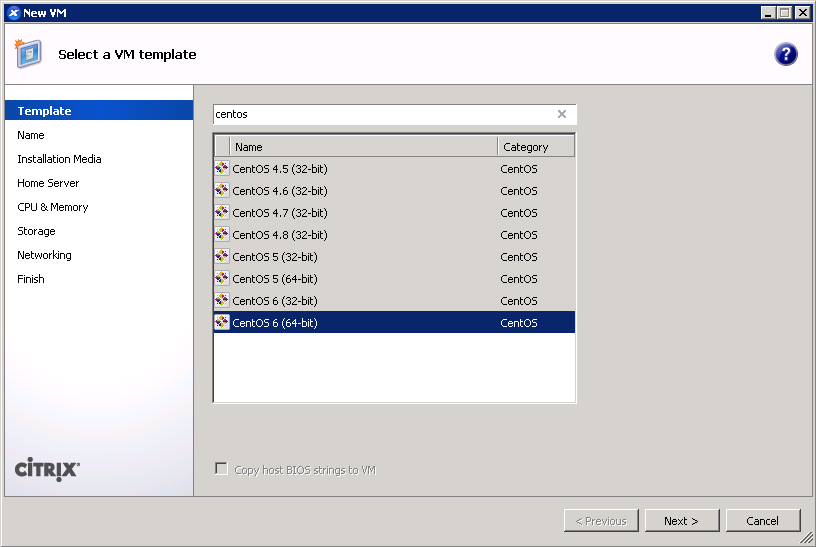The height and width of the screenshot is (547, 816).
Task: Click the Previous button
Action: click(601, 520)
